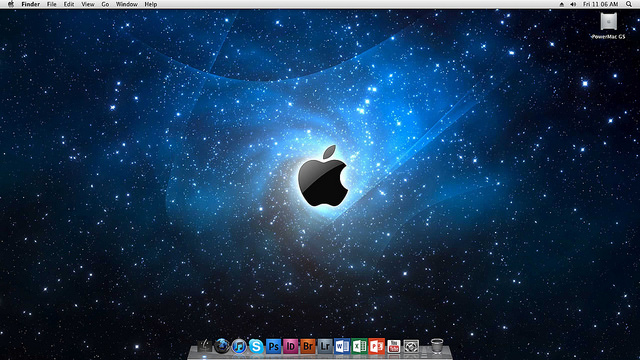Open the Go menu
640x360 pixels.
click(x=105, y=4)
